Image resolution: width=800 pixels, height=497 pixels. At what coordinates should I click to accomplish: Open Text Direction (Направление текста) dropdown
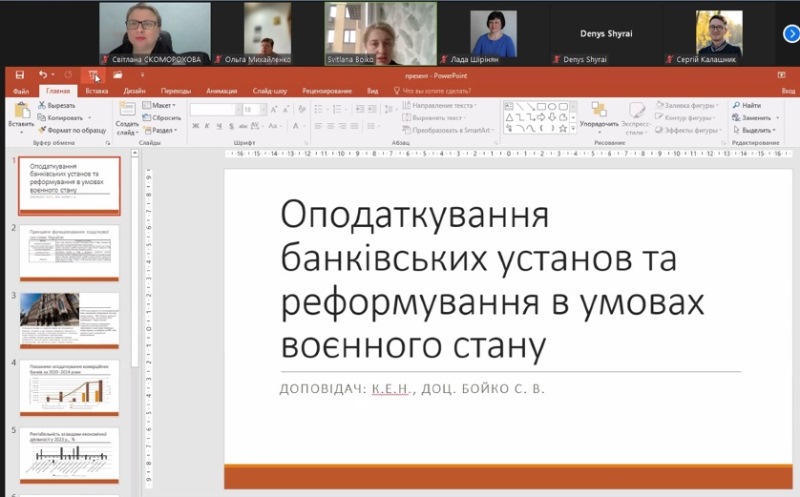[x=439, y=105]
